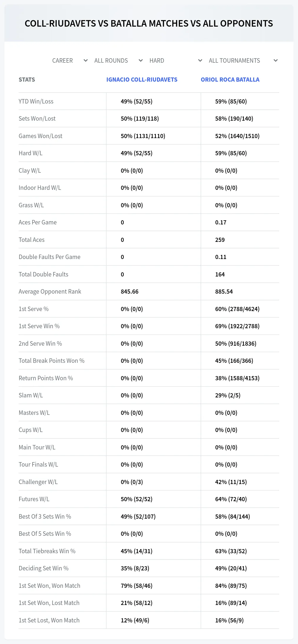Select the YTD Win/Loss row label
Viewport: 298px width, 644px height.
point(36,101)
